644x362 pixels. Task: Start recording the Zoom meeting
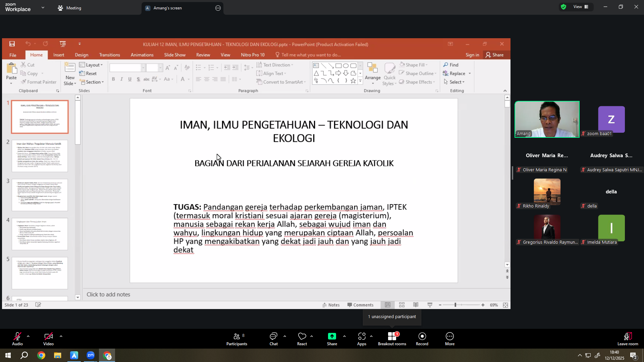click(x=422, y=339)
